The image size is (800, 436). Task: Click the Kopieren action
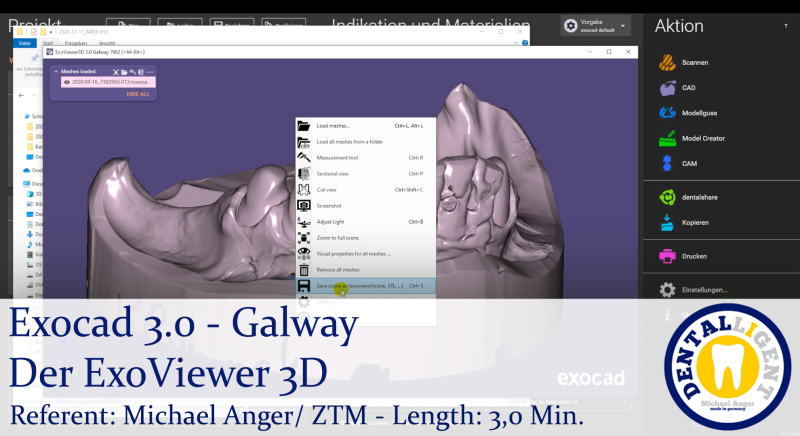click(684, 222)
